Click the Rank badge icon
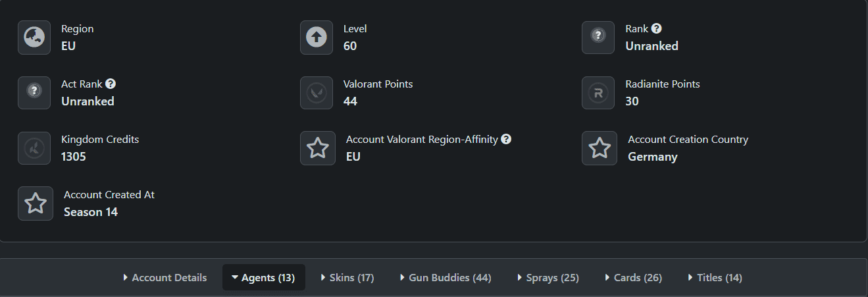This screenshot has width=868, height=297. pos(598,38)
